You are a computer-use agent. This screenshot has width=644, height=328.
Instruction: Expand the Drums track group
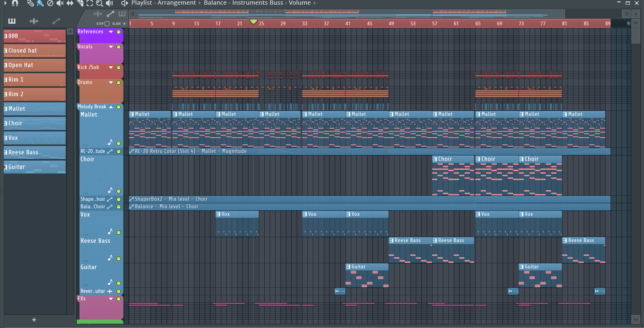pyautogui.click(x=111, y=83)
